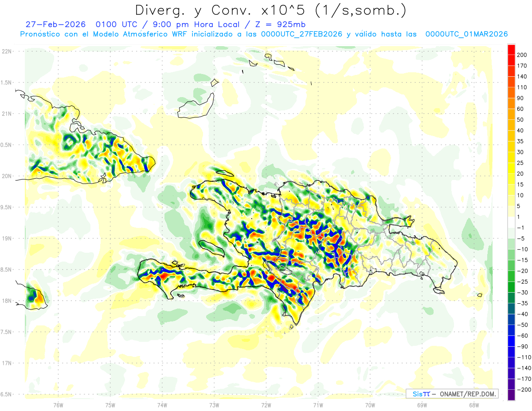Click the color bar value "60" (positive)

(x=521, y=109)
